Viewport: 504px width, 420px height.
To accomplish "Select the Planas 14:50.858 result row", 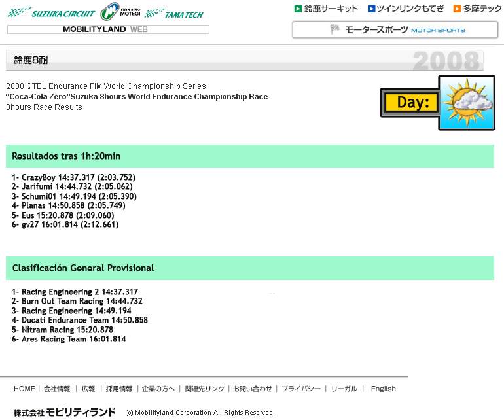I will click(69, 205).
